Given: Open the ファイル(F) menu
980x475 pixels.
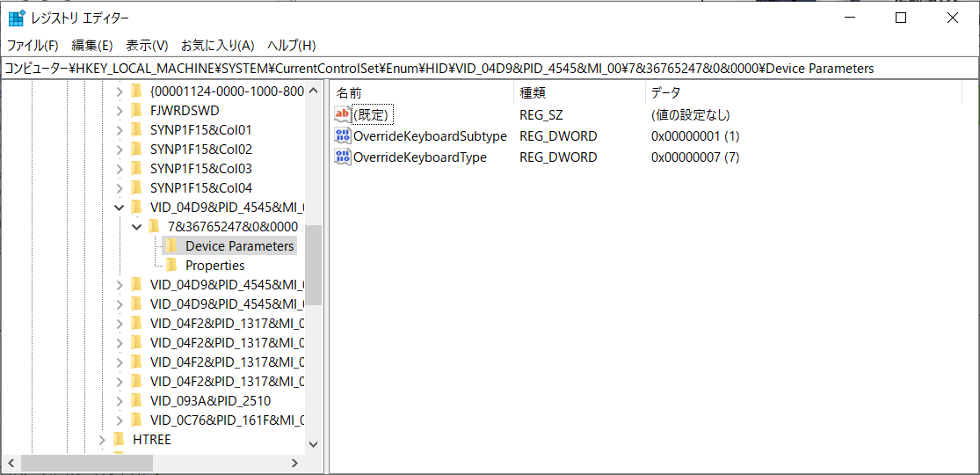Looking at the screenshot, I should (x=33, y=46).
